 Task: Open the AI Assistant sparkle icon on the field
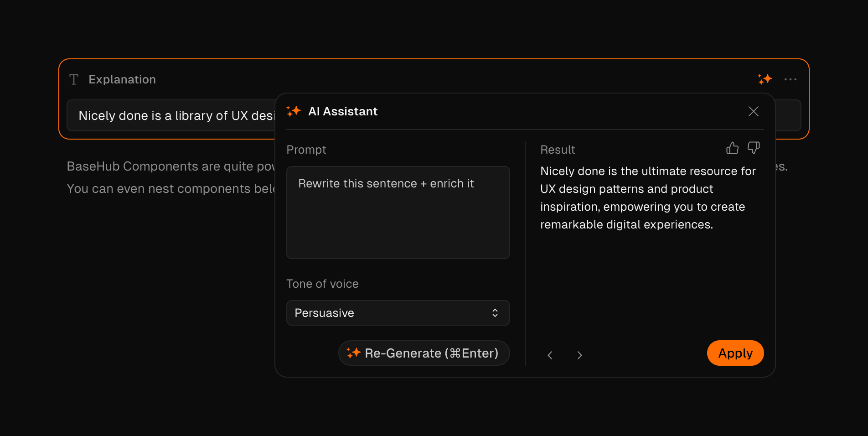[766, 79]
